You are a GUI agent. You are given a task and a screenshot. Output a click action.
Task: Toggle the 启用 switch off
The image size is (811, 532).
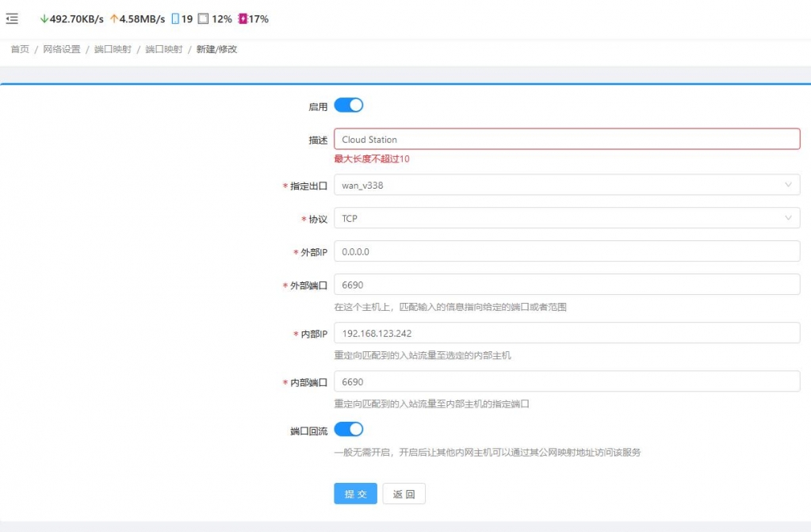pyautogui.click(x=349, y=105)
